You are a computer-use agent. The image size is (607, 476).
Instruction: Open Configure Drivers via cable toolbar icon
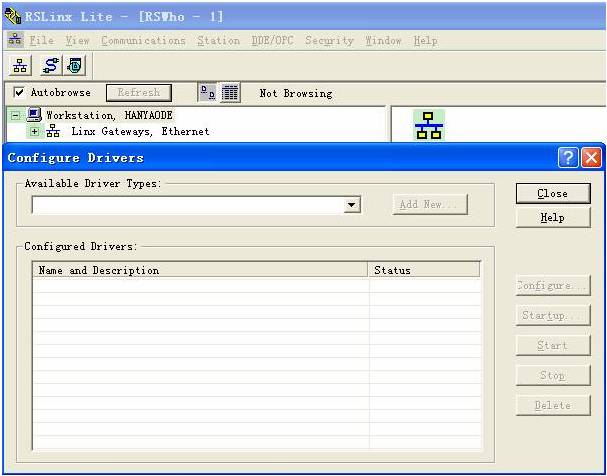(x=51, y=65)
